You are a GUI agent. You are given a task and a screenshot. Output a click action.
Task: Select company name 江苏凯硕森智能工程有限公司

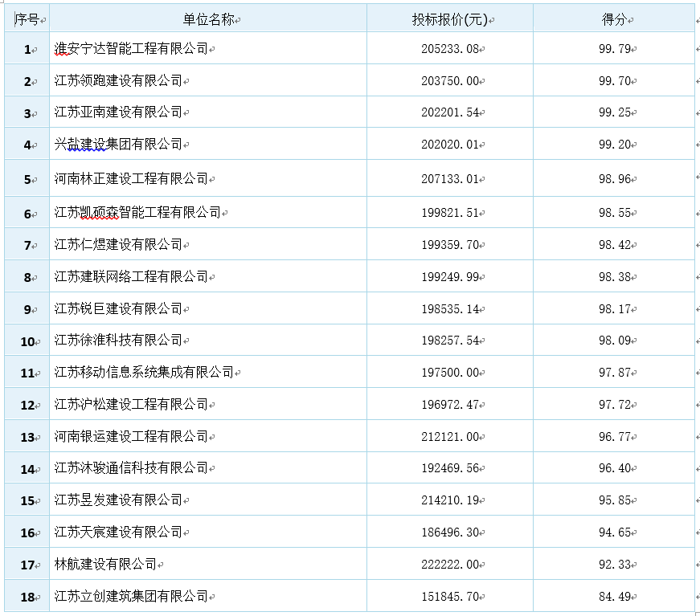click(137, 212)
